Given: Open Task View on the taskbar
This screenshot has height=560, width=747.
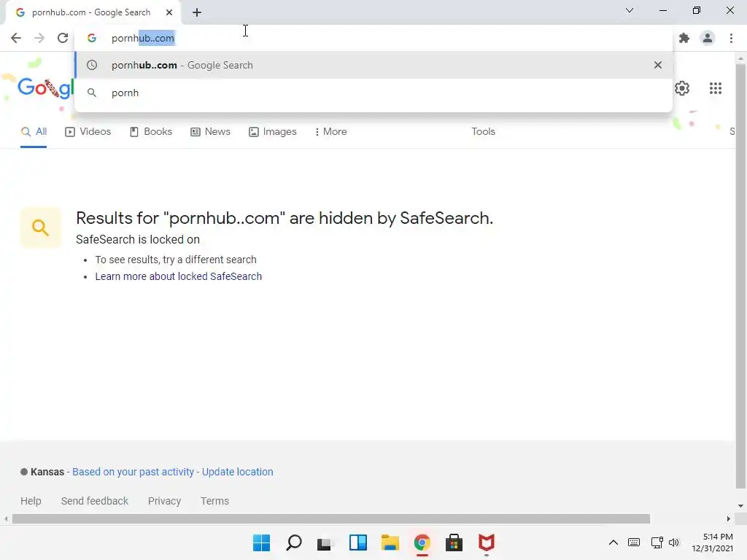Looking at the screenshot, I should pyautogui.click(x=325, y=542).
